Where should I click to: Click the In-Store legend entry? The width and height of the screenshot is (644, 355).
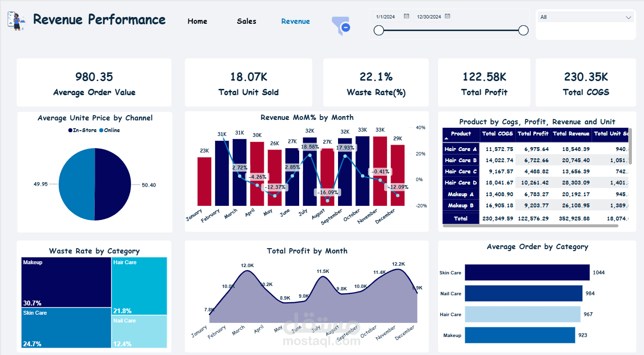[x=82, y=130]
